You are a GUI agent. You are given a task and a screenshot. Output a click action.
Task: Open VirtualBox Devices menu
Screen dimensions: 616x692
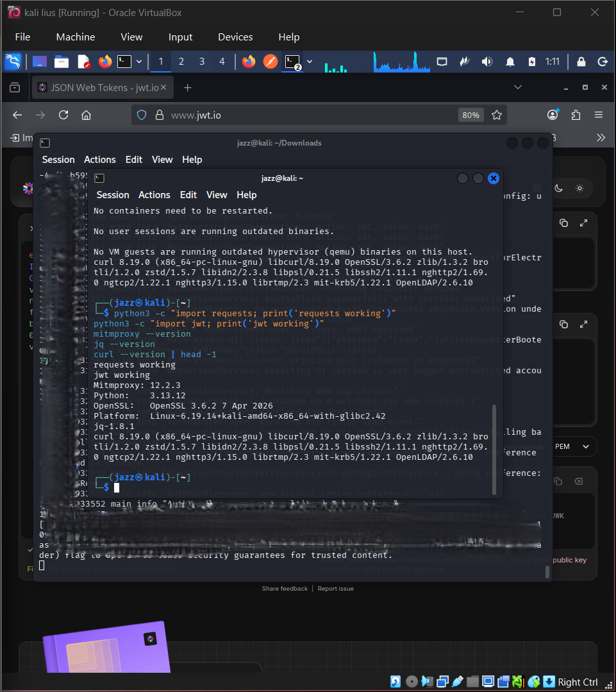[x=235, y=37]
